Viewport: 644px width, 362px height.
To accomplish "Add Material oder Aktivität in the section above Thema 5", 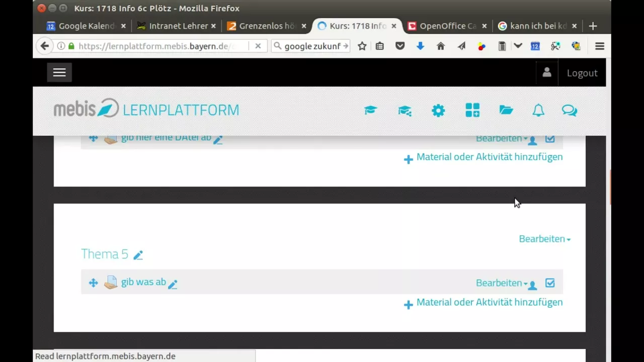I will tap(483, 157).
